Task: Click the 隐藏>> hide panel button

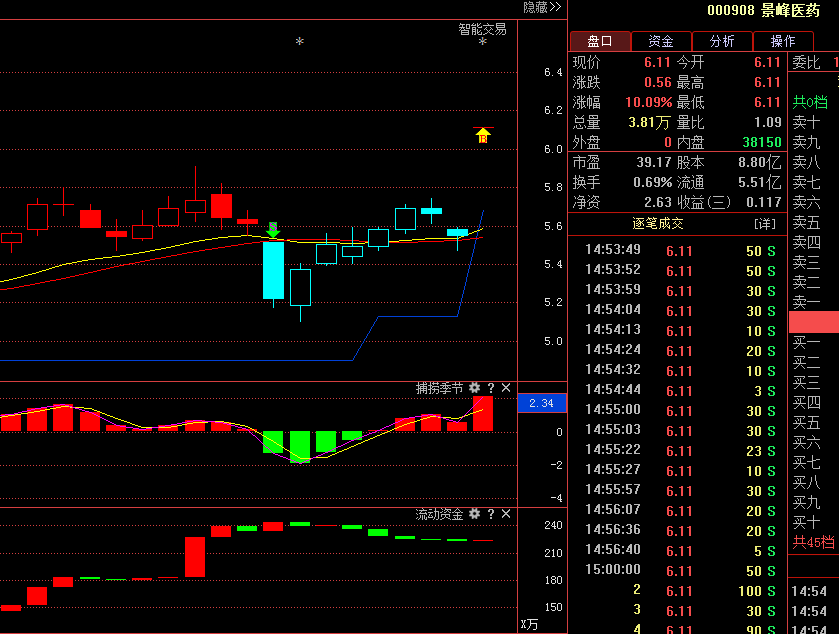Action: (542, 7)
